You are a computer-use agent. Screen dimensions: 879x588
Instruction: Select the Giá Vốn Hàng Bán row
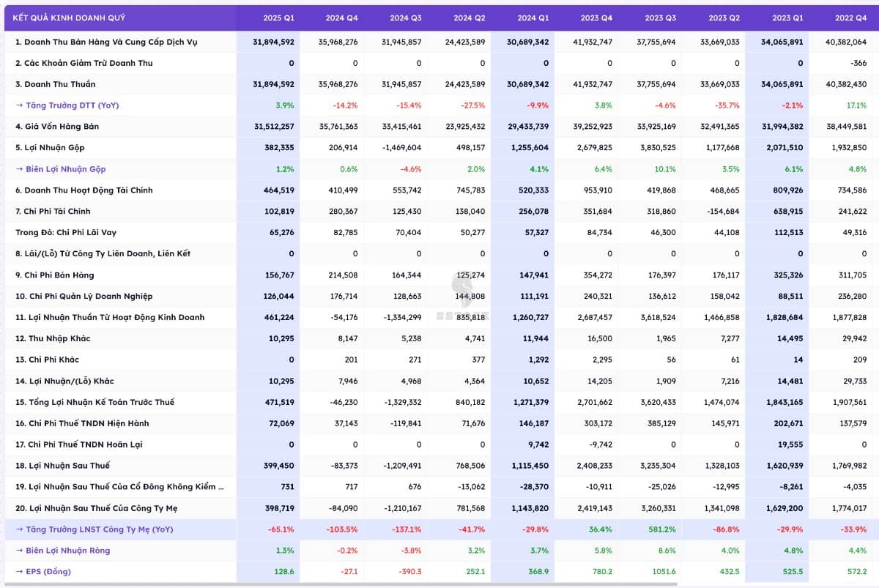pyautogui.click(x=57, y=127)
